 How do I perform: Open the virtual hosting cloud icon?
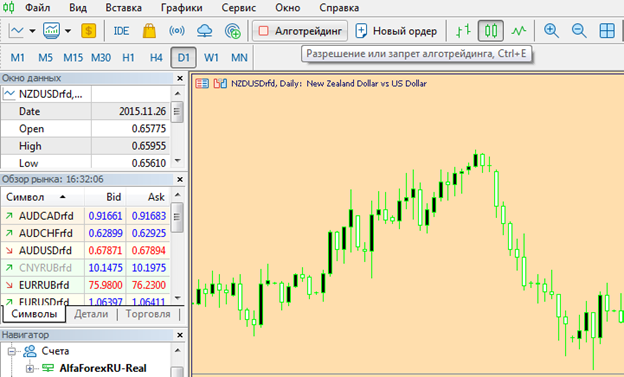[205, 31]
